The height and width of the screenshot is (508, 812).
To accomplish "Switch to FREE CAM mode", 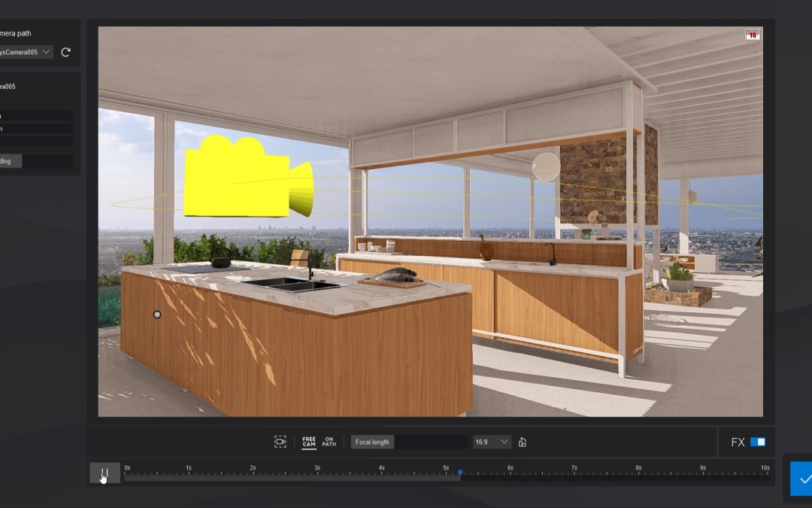I will pyautogui.click(x=309, y=442).
